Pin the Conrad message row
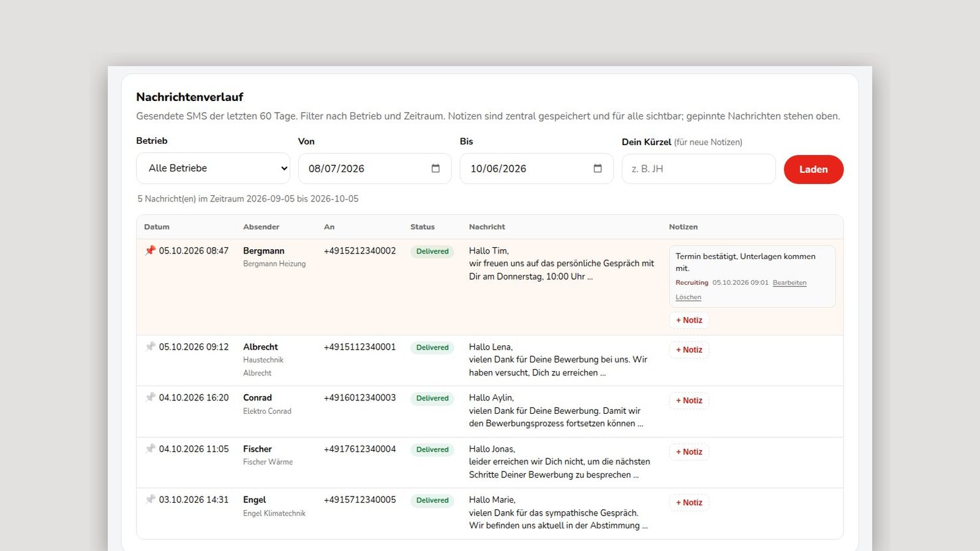 pos(150,397)
